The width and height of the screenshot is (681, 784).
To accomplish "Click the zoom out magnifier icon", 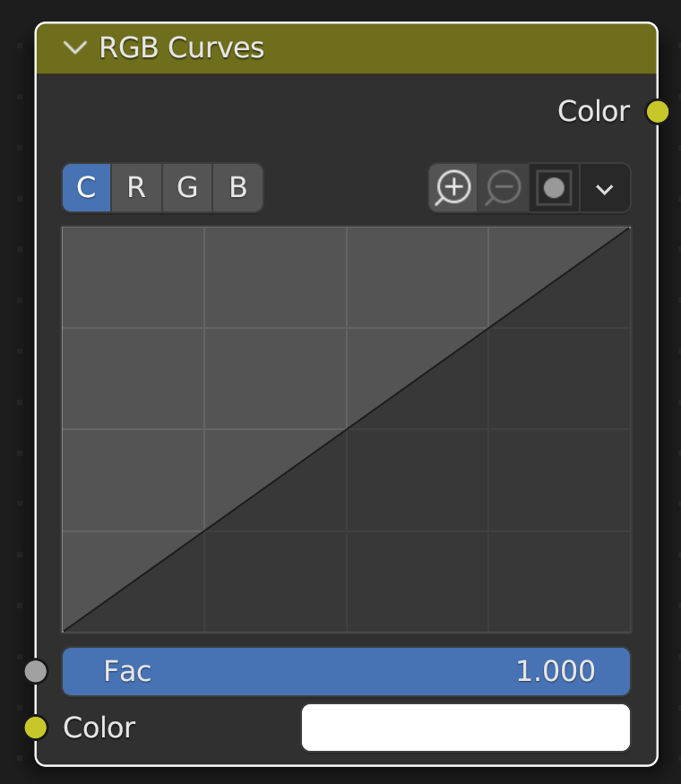I will (504, 188).
